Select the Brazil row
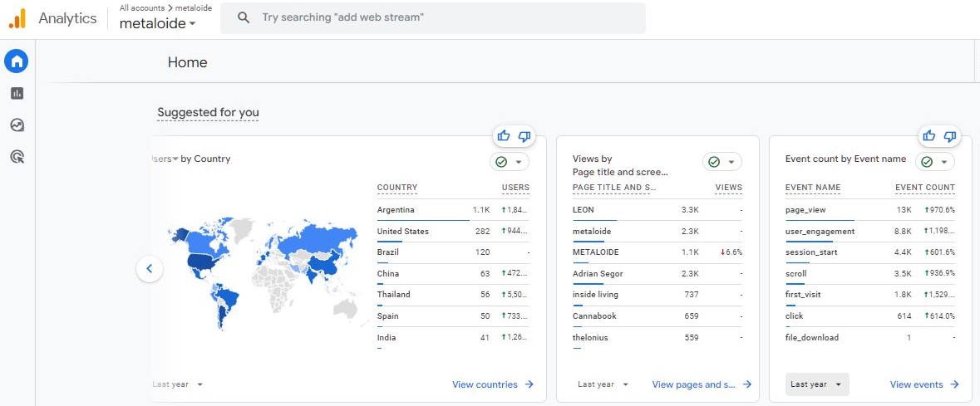980x406 pixels. (453, 252)
